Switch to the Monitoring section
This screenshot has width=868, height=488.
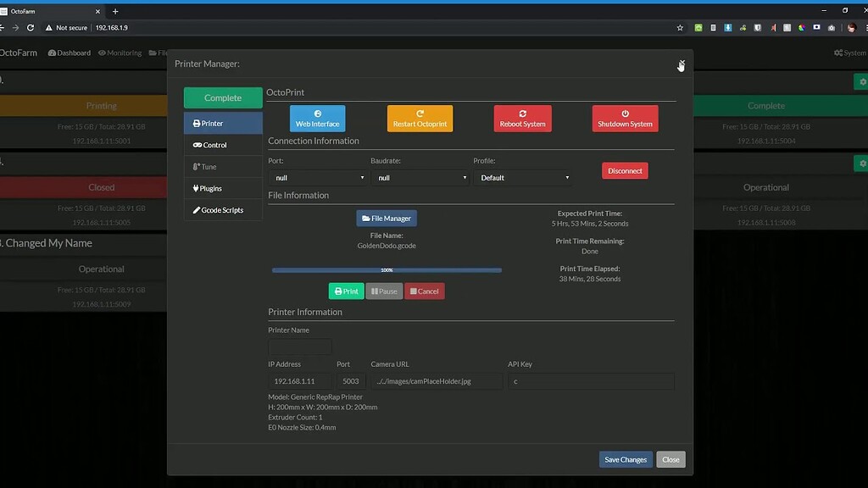pos(120,52)
